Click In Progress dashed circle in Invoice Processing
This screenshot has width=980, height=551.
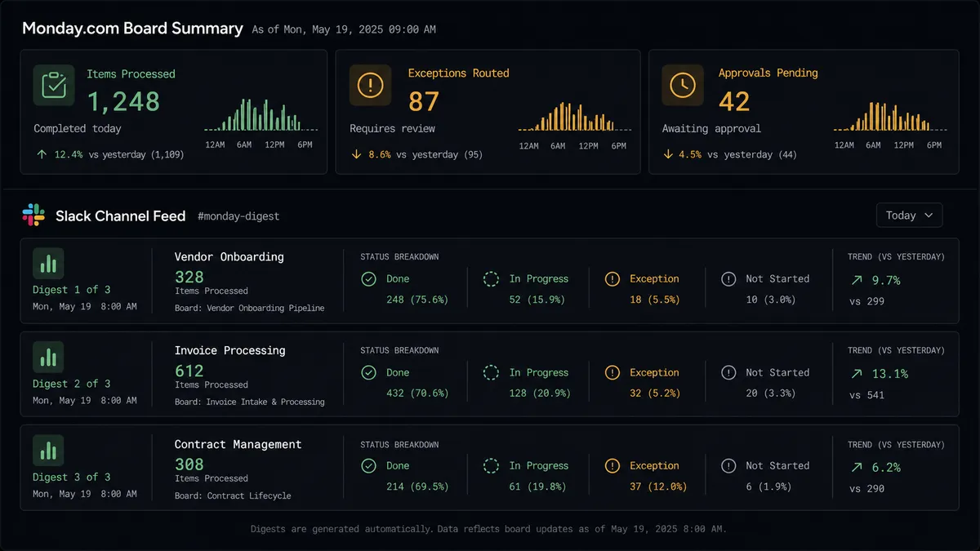(491, 373)
